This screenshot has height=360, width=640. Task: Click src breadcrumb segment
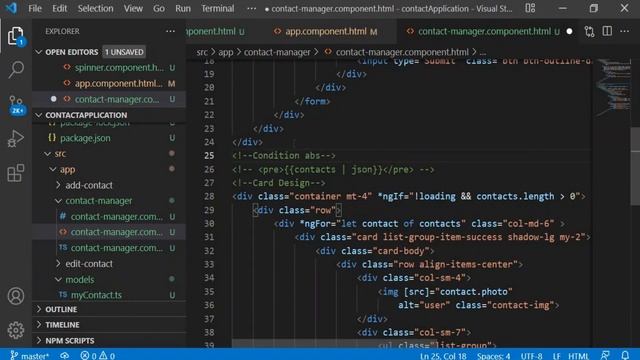coord(202,52)
